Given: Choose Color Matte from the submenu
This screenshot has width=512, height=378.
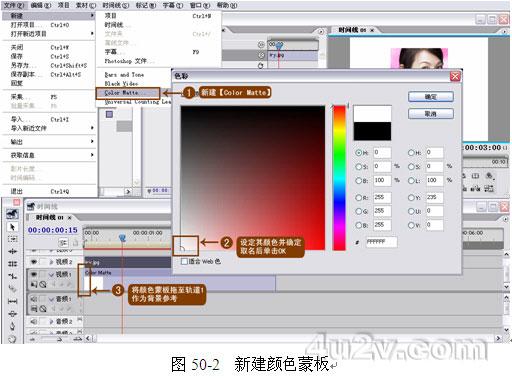Looking at the screenshot, I should [x=128, y=93].
